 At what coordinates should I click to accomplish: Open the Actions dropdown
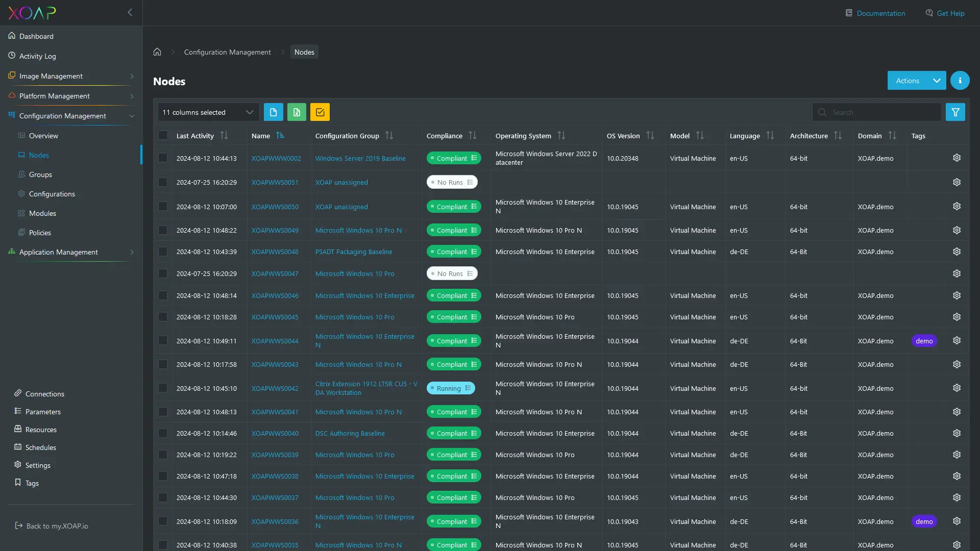(916, 80)
